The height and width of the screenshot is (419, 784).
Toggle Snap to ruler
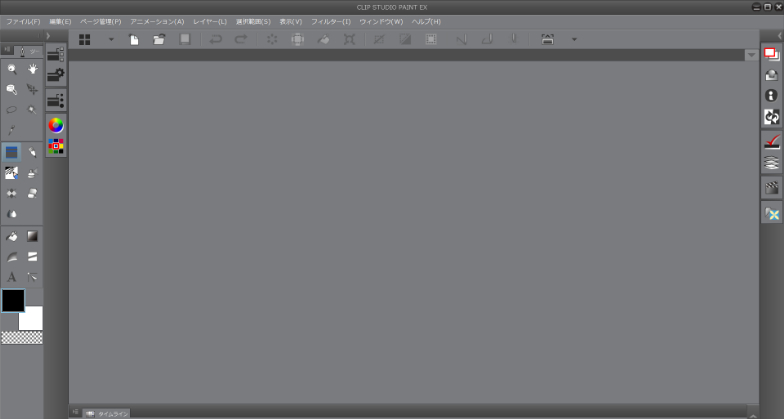(462, 40)
